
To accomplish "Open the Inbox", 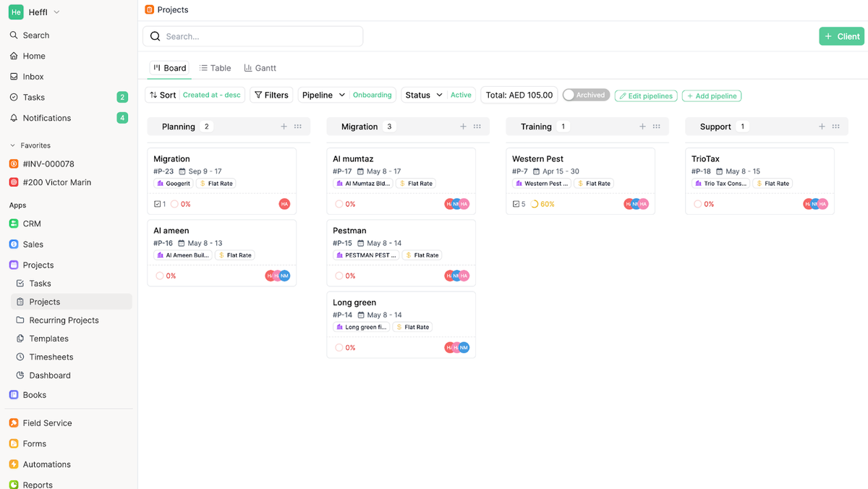I will pos(35,76).
